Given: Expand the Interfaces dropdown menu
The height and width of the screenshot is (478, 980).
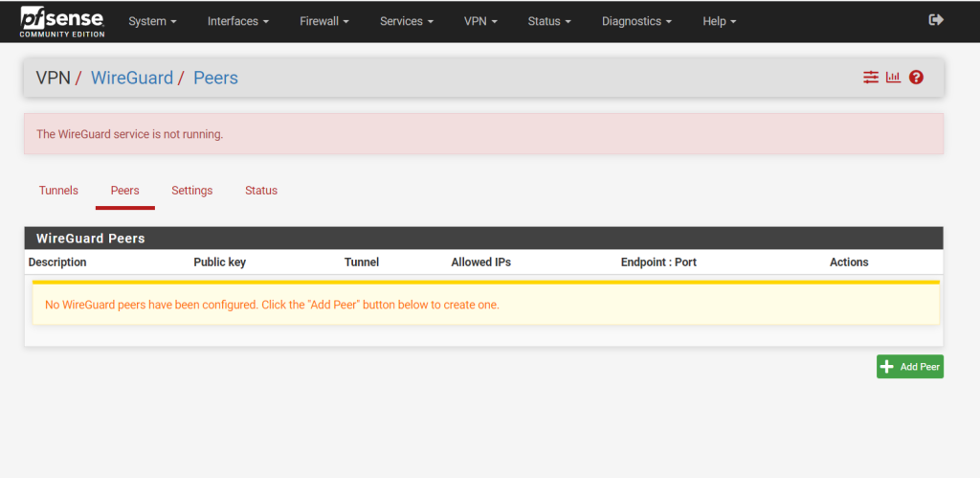Looking at the screenshot, I should point(238,21).
